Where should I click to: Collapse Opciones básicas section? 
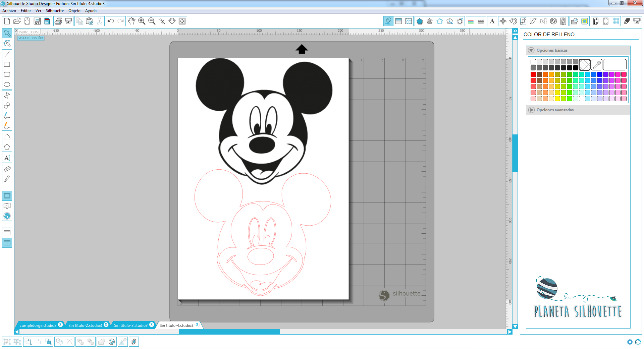[531, 50]
